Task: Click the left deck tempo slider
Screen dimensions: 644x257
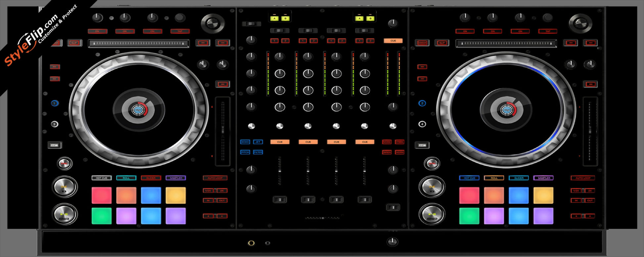Action: [x=223, y=131]
